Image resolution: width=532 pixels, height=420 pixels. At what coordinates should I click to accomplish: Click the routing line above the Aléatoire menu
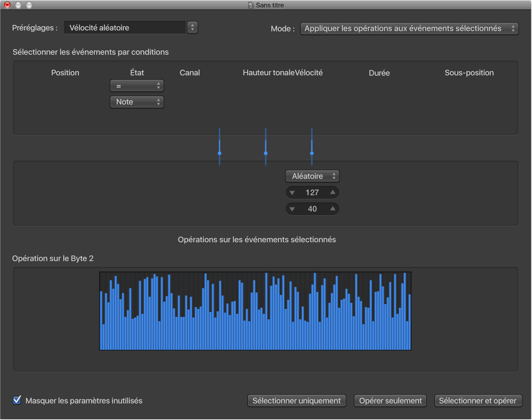312,146
